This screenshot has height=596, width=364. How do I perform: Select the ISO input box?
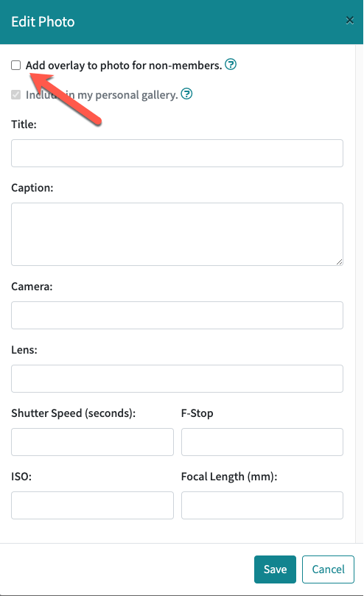pyautogui.click(x=92, y=505)
